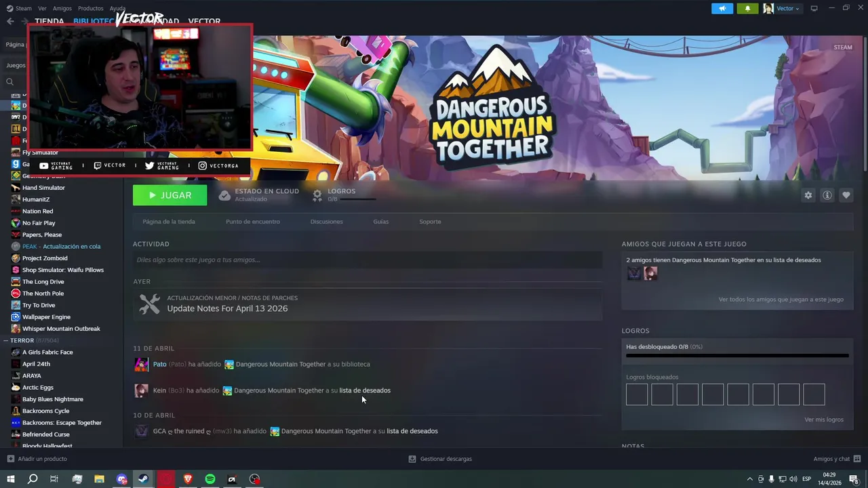Open Kein's profile avatar in activity

(x=141, y=390)
